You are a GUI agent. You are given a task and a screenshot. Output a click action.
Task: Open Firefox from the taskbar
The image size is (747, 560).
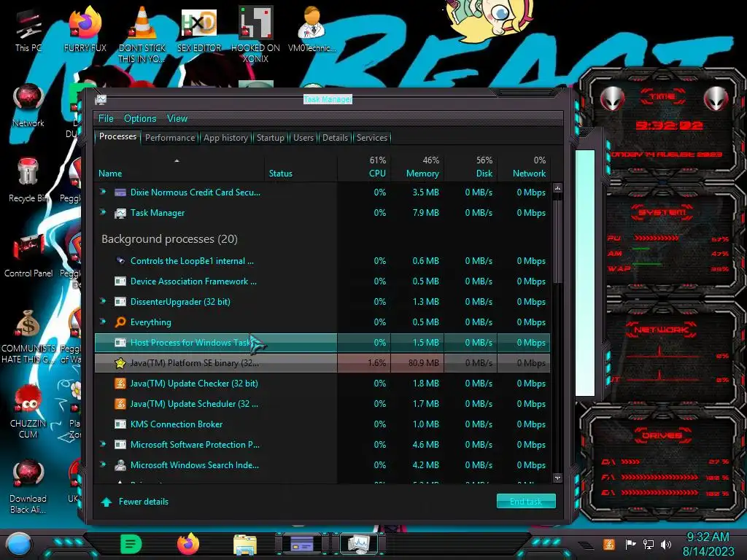pyautogui.click(x=188, y=544)
